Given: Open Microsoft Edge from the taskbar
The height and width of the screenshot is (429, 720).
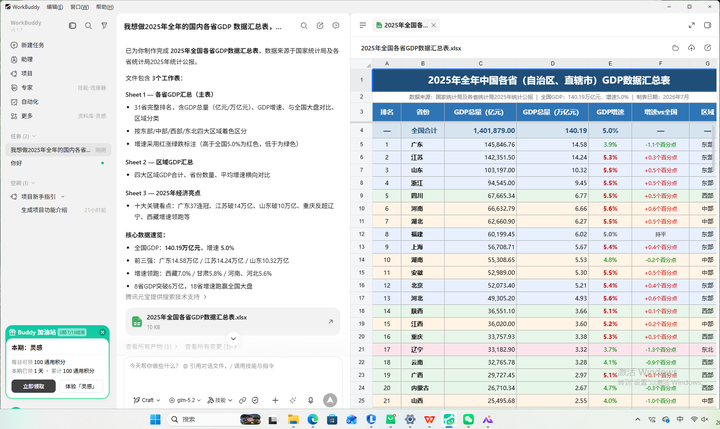Looking at the screenshot, I should [313, 419].
